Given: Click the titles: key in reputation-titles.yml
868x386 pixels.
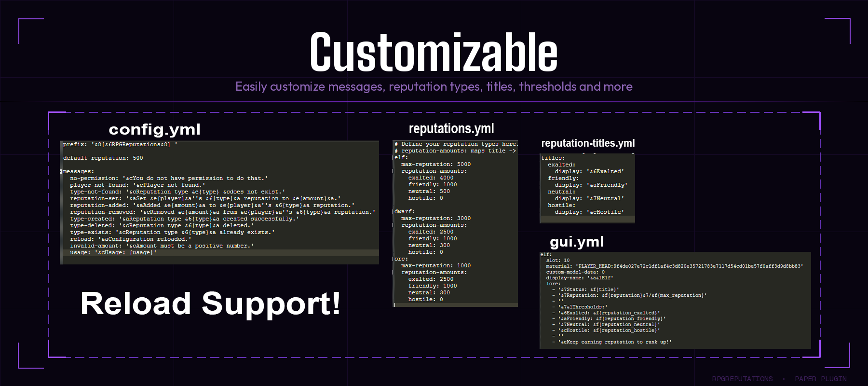Looking at the screenshot, I should tap(553, 158).
